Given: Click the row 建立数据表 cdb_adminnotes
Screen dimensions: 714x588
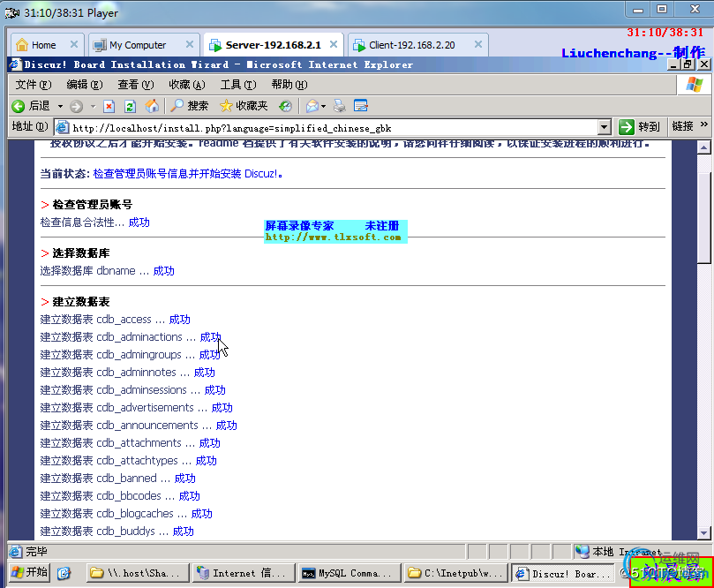Looking at the screenshot, I should pos(127,372).
